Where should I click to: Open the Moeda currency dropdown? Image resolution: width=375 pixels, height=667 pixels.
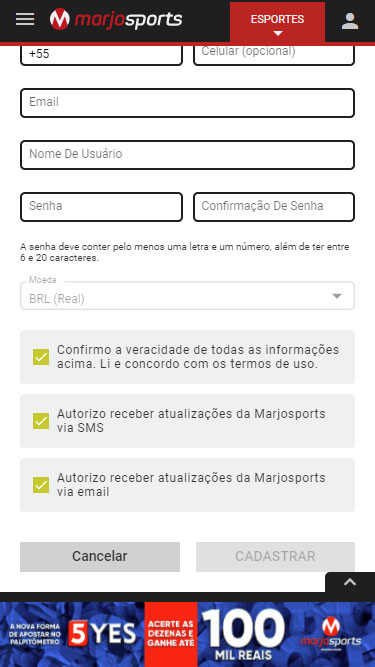coord(187,296)
